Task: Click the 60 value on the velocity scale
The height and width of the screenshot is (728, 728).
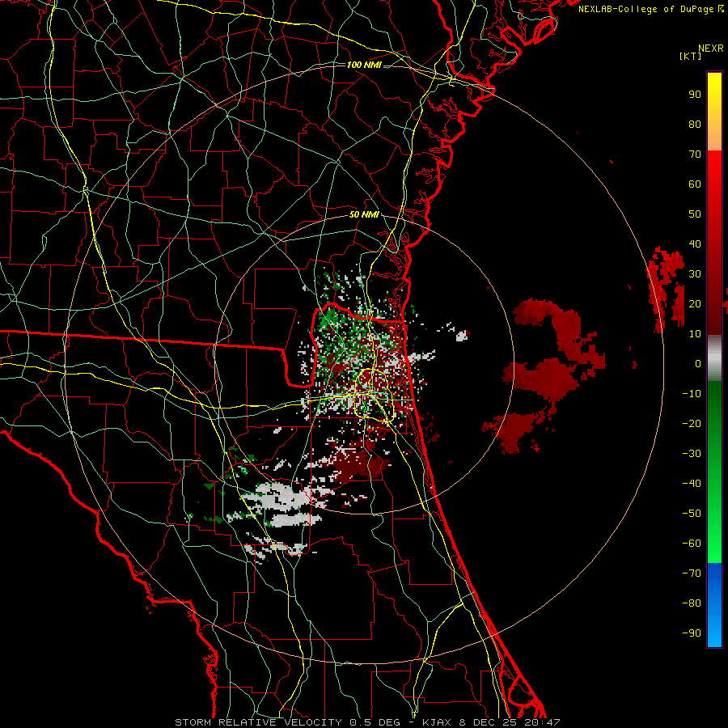Action: pos(695,184)
